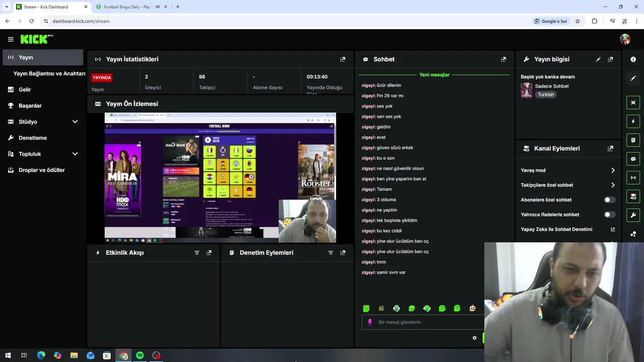This screenshot has height=362, width=644.
Task: Toggle the lightning activity feed widget icon
Action: pyautogui.click(x=633, y=121)
